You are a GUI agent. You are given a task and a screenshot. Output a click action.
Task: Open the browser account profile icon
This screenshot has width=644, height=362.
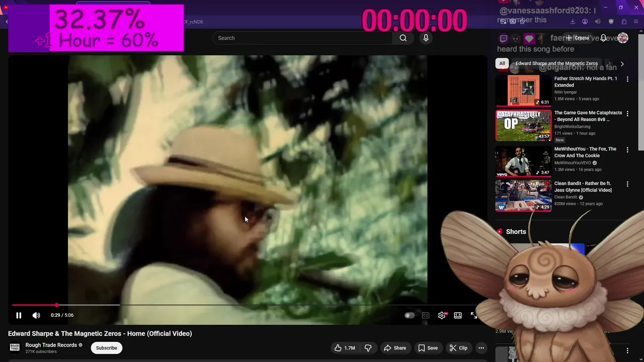pos(585,22)
